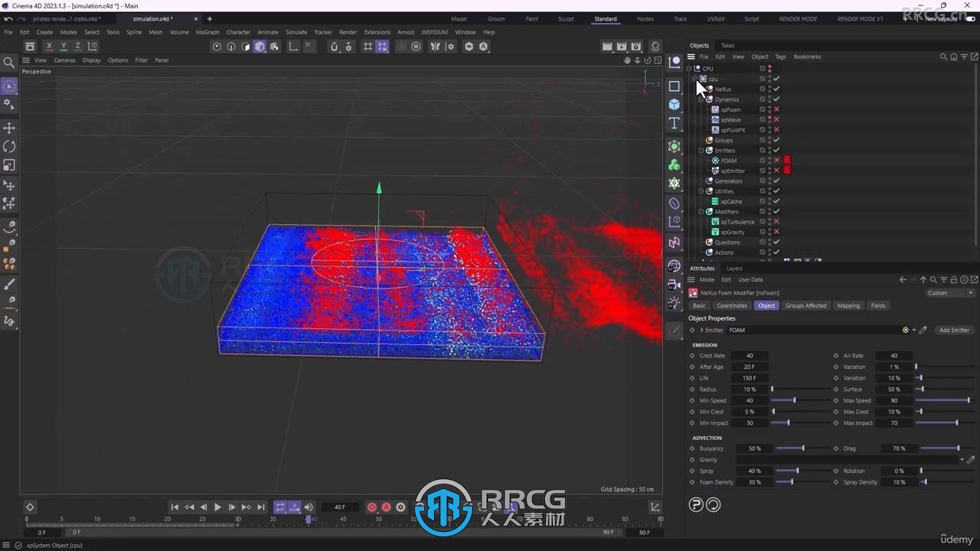Viewport: 980px width, 551px height.
Task: Open the viewport Cameras menu
Action: (64, 60)
